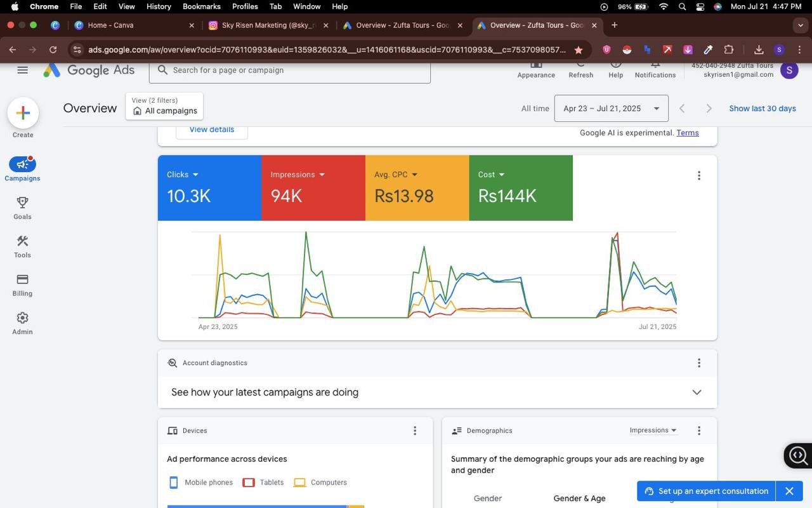This screenshot has height=508, width=812.
Task: Open Campaigns in the sidebar
Action: (x=22, y=169)
